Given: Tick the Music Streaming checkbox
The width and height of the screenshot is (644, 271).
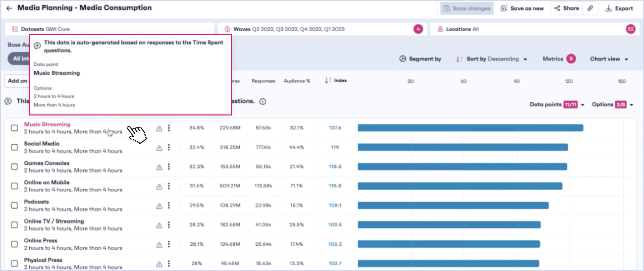Looking at the screenshot, I should coord(14,128).
